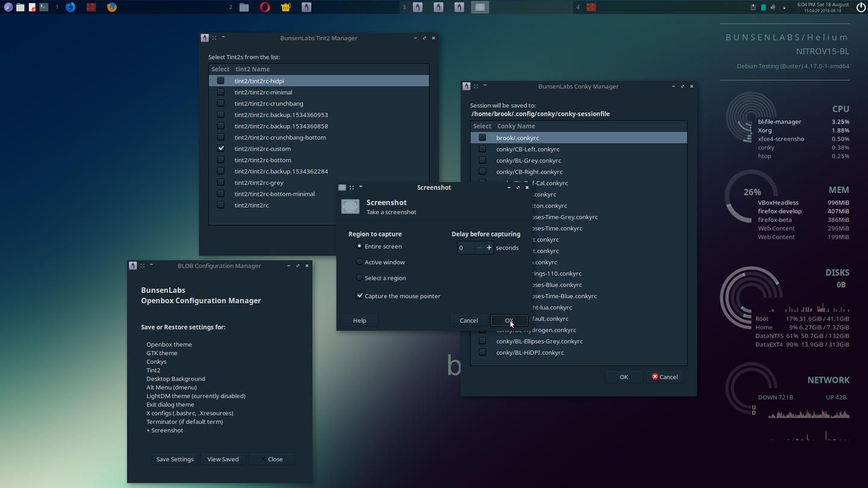Open the Conky Manager window menu icon

point(467,86)
